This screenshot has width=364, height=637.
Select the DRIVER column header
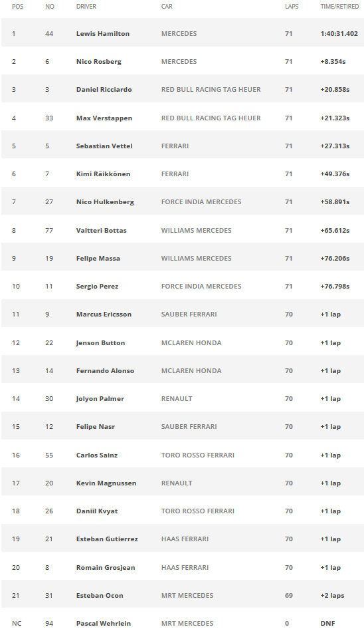click(x=86, y=7)
